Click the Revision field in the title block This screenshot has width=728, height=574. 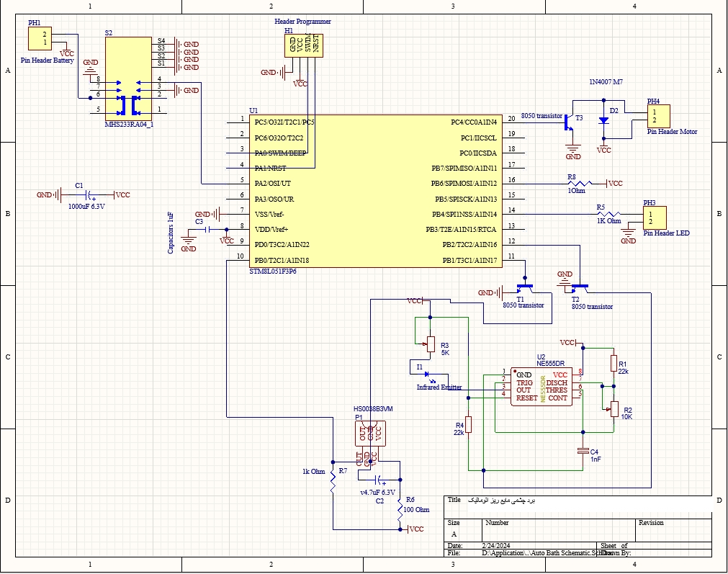pos(651,523)
